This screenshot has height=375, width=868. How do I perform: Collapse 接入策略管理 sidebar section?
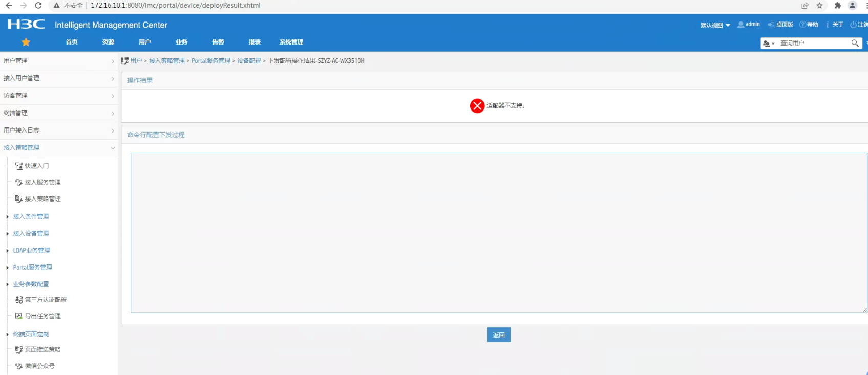[59, 148]
